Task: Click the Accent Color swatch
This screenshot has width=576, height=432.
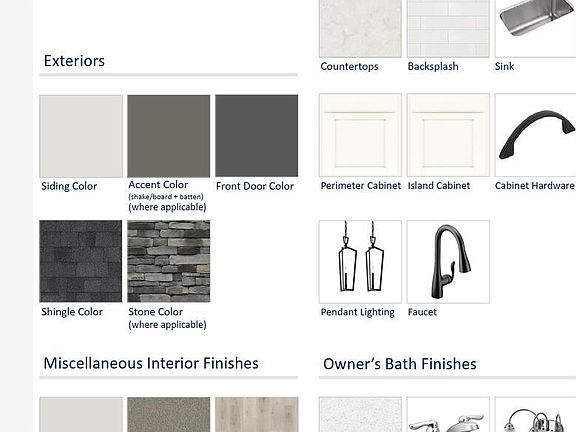Action: click(x=169, y=136)
